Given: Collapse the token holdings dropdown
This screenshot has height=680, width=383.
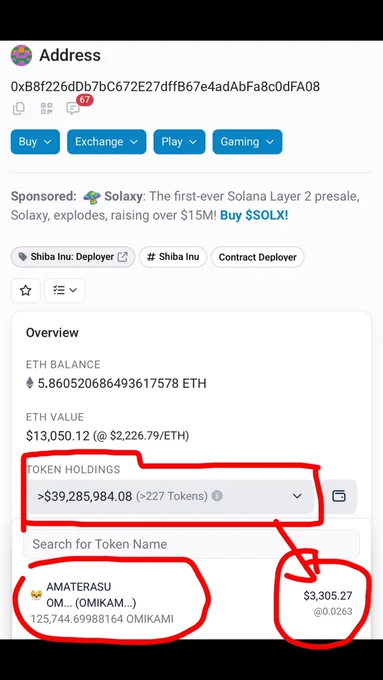Looking at the screenshot, I should point(170,496).
